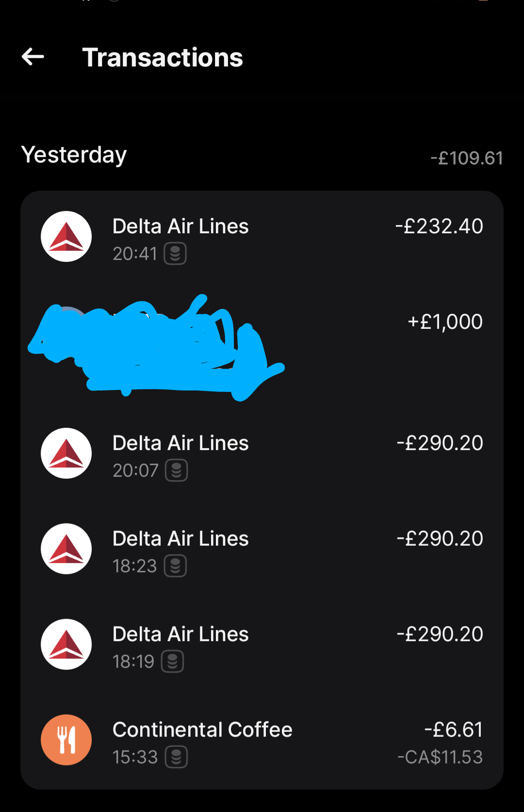This screenshot has width=524, height=812.
Task: Tap Delta logo for the 18:19 transaction
Action: pyautogui.click(x=66, y=645)
